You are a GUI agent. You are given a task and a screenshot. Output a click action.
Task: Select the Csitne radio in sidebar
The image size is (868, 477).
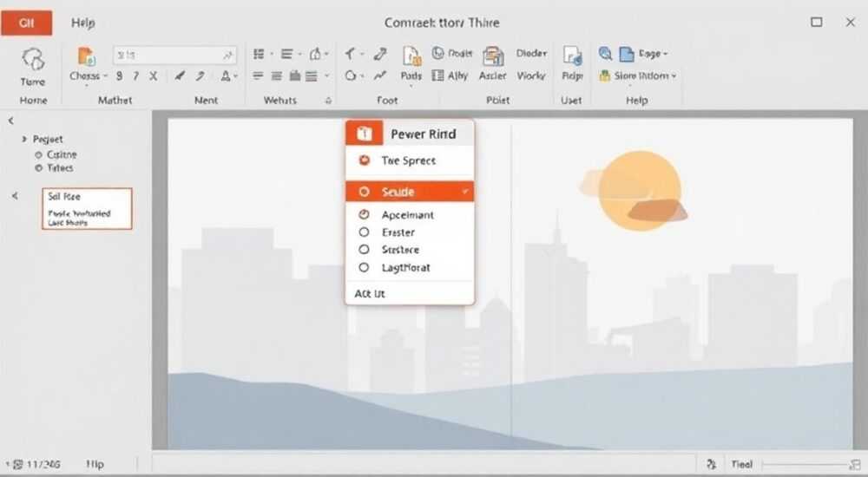click(38, 155)
